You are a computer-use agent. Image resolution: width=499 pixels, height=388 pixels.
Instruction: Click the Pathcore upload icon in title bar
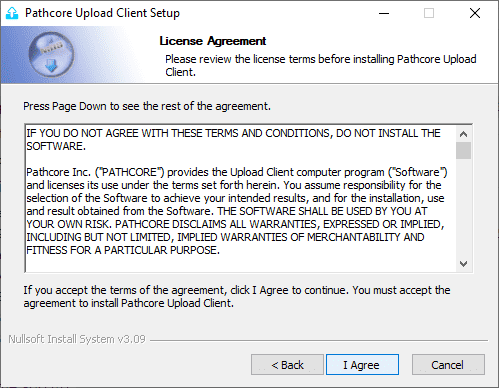(12, 13)
